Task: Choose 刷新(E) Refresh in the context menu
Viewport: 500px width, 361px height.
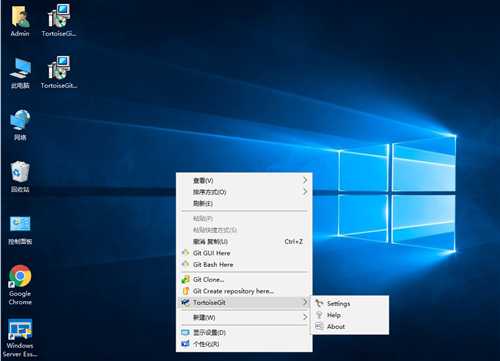Action: point(244,203)
